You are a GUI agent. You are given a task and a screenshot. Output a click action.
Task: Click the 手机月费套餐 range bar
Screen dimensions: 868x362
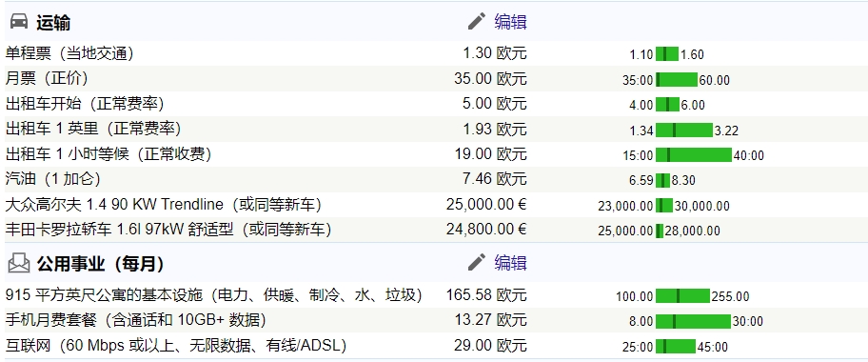point(693,321)
